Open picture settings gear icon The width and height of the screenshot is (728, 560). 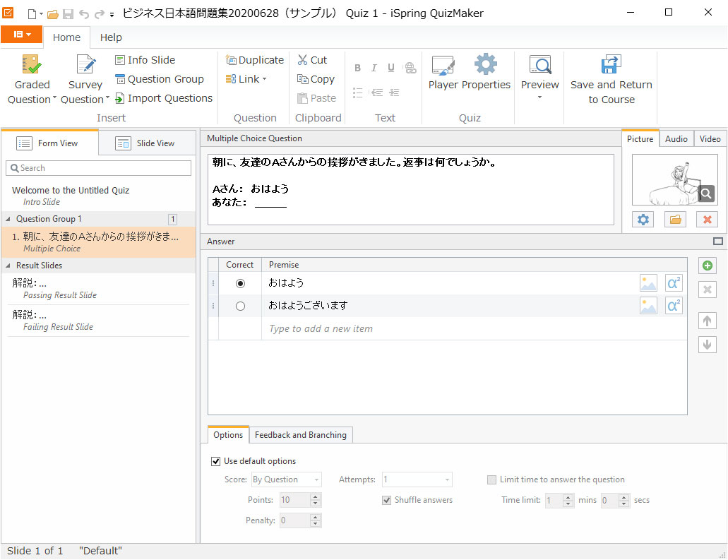pos(643,220)
